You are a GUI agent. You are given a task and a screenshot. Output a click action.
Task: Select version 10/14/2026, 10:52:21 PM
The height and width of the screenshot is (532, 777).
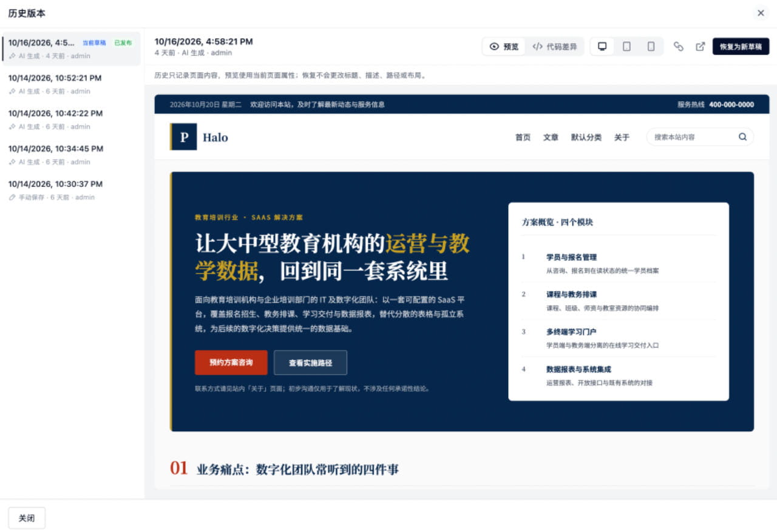coord(71,84)
